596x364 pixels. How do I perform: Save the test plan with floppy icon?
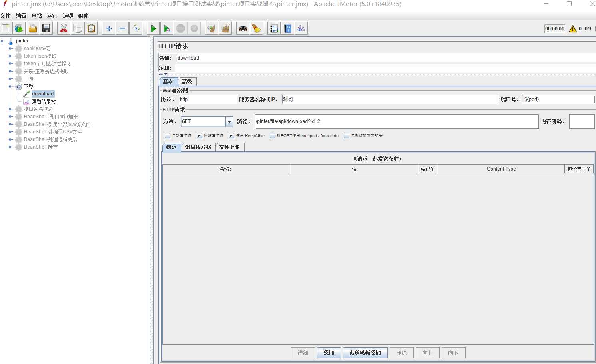[46, 28]
